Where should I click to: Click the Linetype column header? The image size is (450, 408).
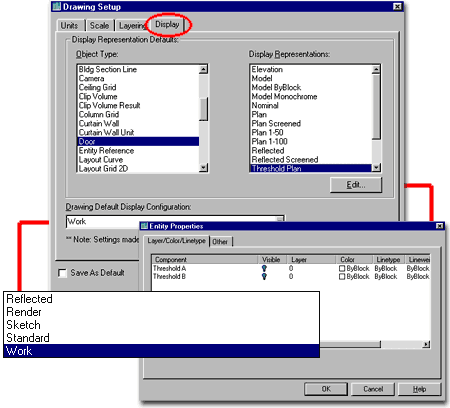click(x=388, y=259)
